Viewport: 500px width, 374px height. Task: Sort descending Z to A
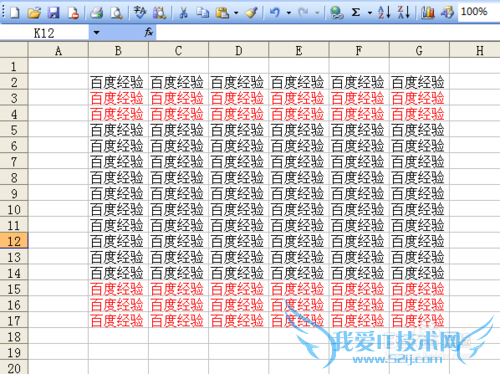[404, 13]
